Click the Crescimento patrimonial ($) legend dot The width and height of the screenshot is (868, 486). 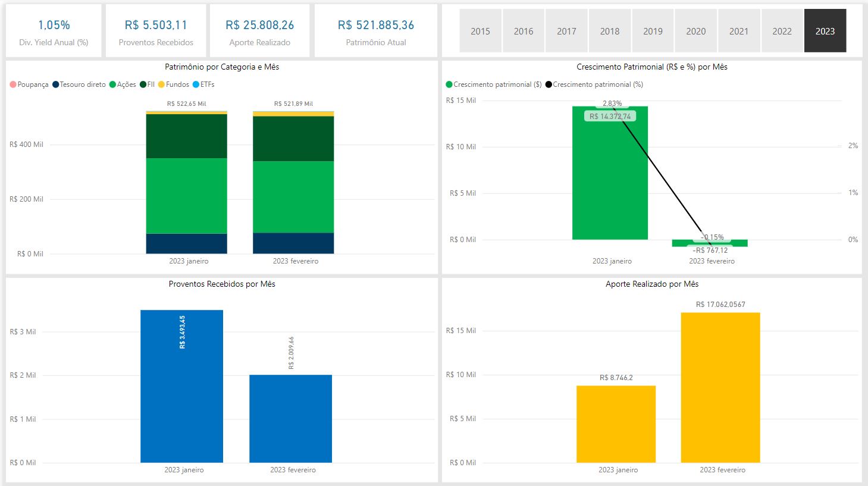(x=449, y=84)
